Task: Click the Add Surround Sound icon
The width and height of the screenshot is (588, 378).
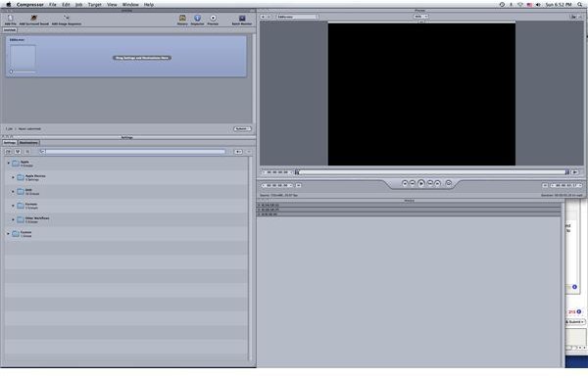Action: 33,19
